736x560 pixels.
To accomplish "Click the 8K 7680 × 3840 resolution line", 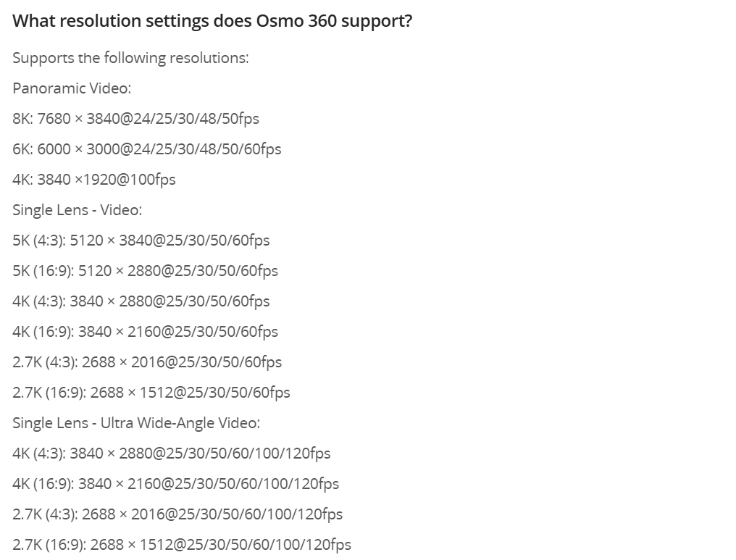I will 135,119.
